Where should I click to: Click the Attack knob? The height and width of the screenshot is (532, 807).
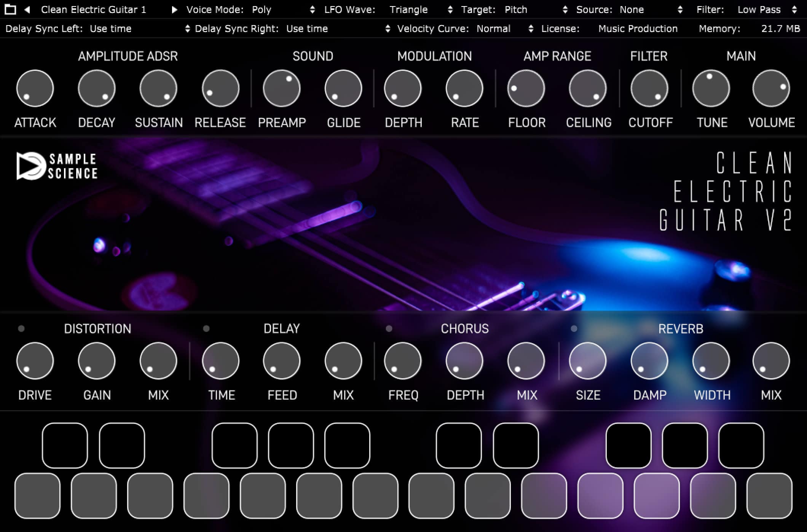pos(35,88)
